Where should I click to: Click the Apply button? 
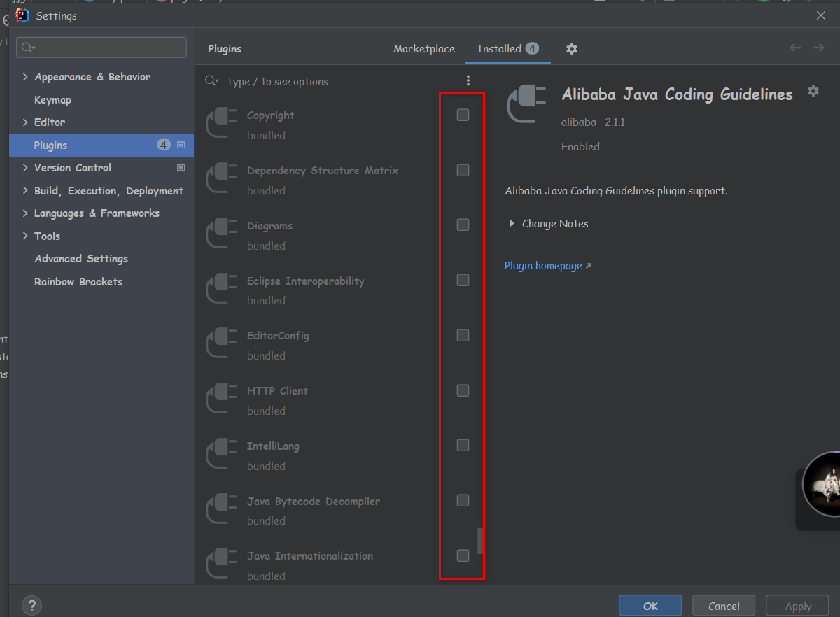(798, 606)
